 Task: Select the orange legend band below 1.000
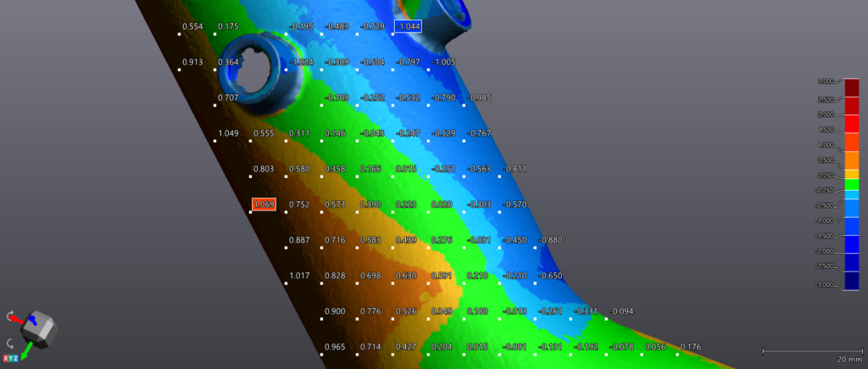(x=851, y=160)
